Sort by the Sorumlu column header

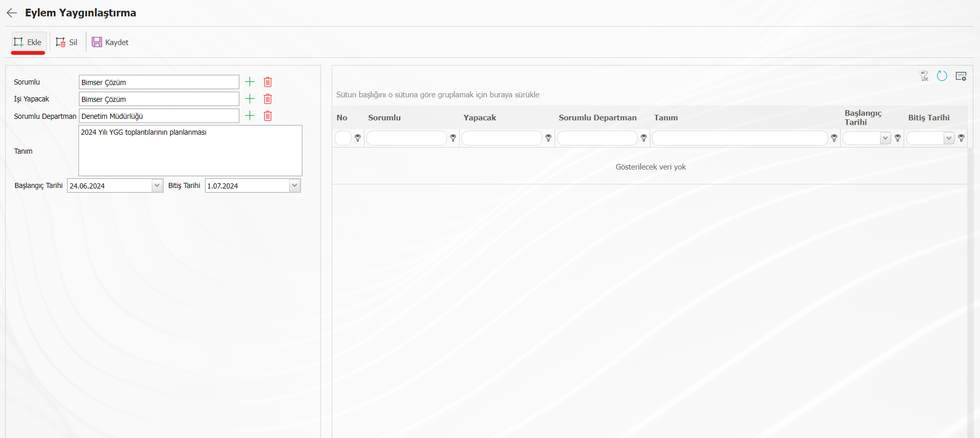tap(384, 118)
